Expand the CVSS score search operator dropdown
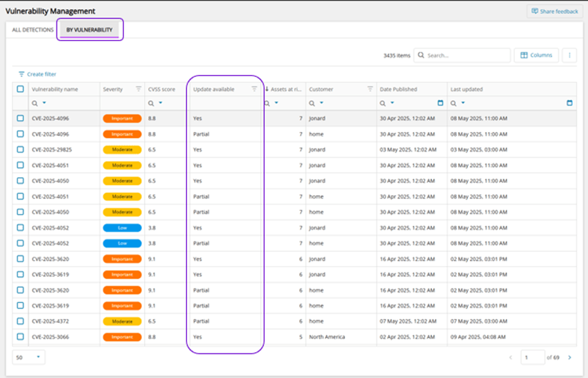588x378 pixels. (161, 103)
